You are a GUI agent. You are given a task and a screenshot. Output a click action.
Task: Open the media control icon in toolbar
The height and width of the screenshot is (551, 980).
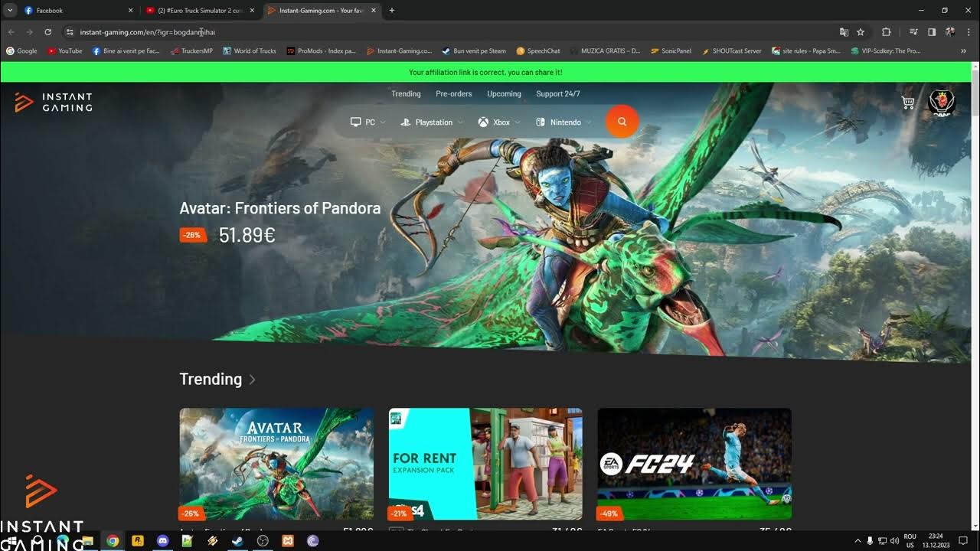(913, 32)
